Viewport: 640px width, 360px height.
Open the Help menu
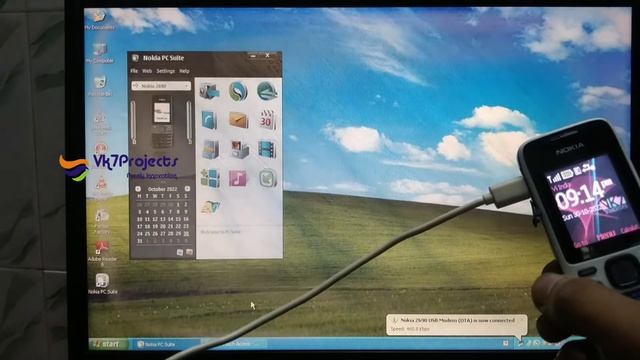[184, 71]
